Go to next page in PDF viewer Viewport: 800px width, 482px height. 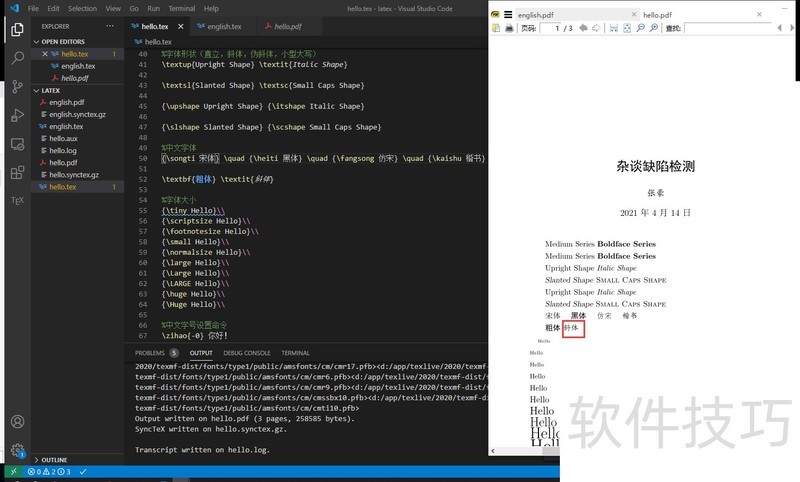(596, 28)
